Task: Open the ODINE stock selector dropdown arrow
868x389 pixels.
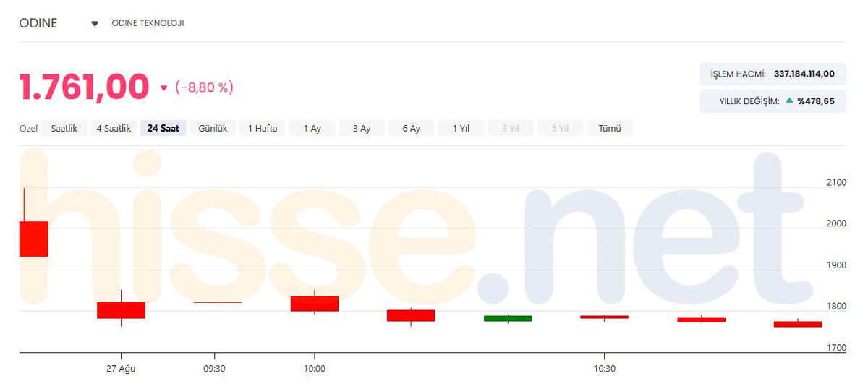Action: point(95,24)
